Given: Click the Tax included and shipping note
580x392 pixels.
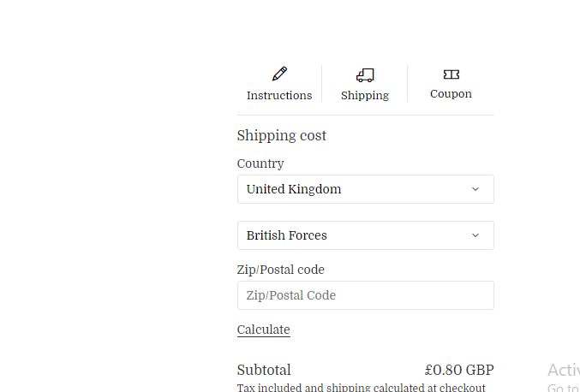Looking at the screenshot, I should (x=361, y=388).
